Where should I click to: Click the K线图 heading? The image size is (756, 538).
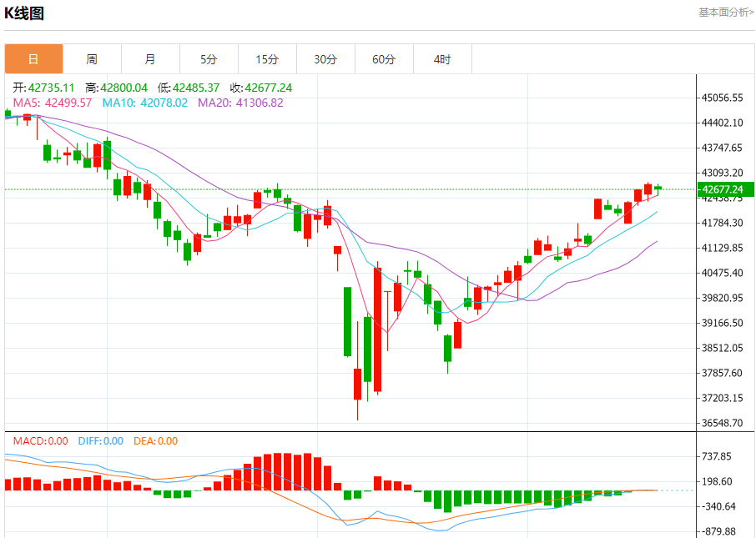click(24, 13)
